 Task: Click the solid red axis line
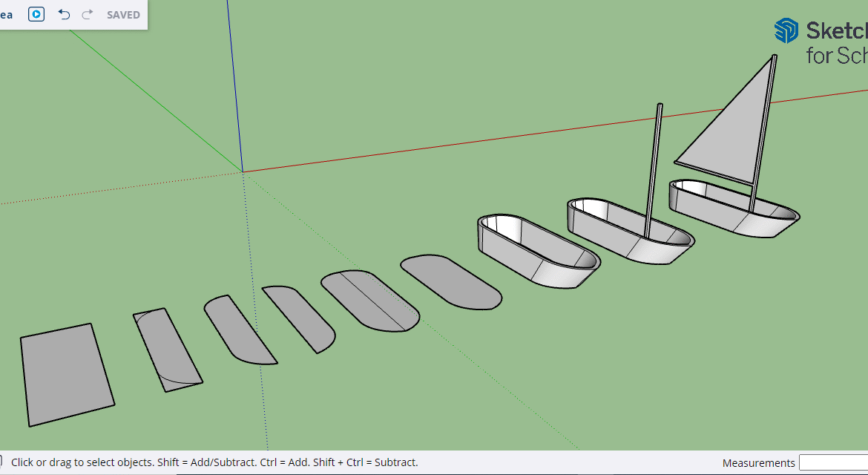tap(519, 134)
